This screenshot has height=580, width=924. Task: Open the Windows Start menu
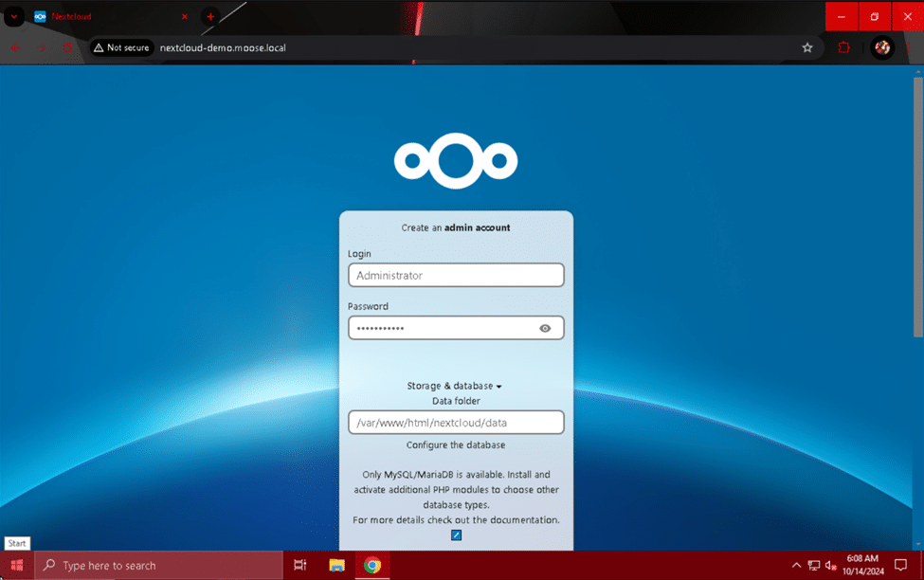[x=17, y=565]
